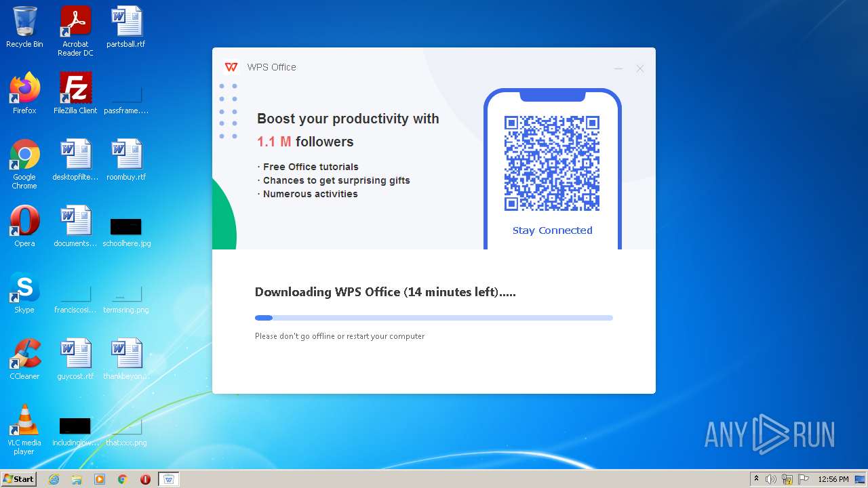This screenshot has height=488, width=868.
Task: Click Opera icon in the taskbar
Action: click(x=145, y=479)
